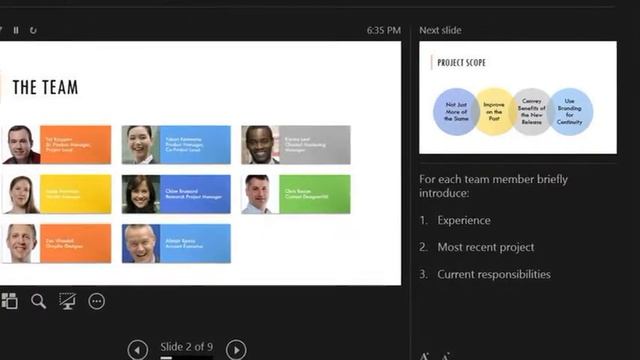The width and height of the screenshot is (640, 360).
Task: Click the woman's photo beside the yellow card
Action: 21,194
